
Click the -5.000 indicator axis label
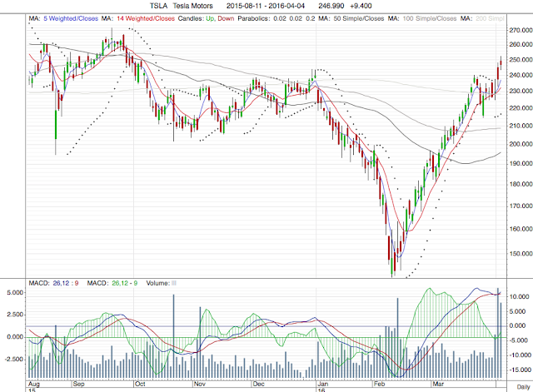pyautogui.click(x=520, y=340)
